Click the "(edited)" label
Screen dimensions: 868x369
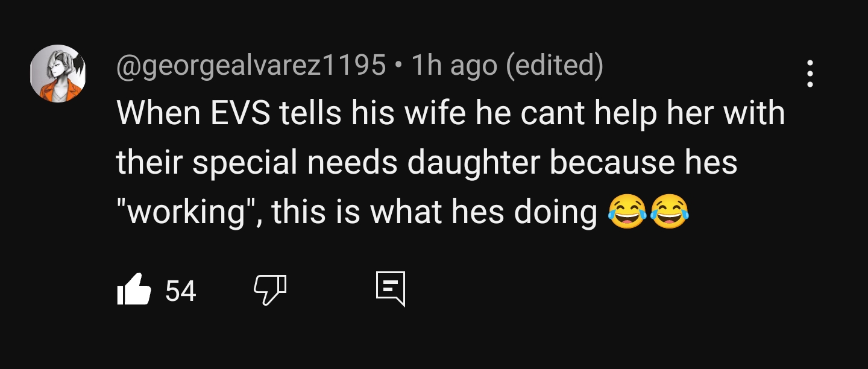coord(555,66)
